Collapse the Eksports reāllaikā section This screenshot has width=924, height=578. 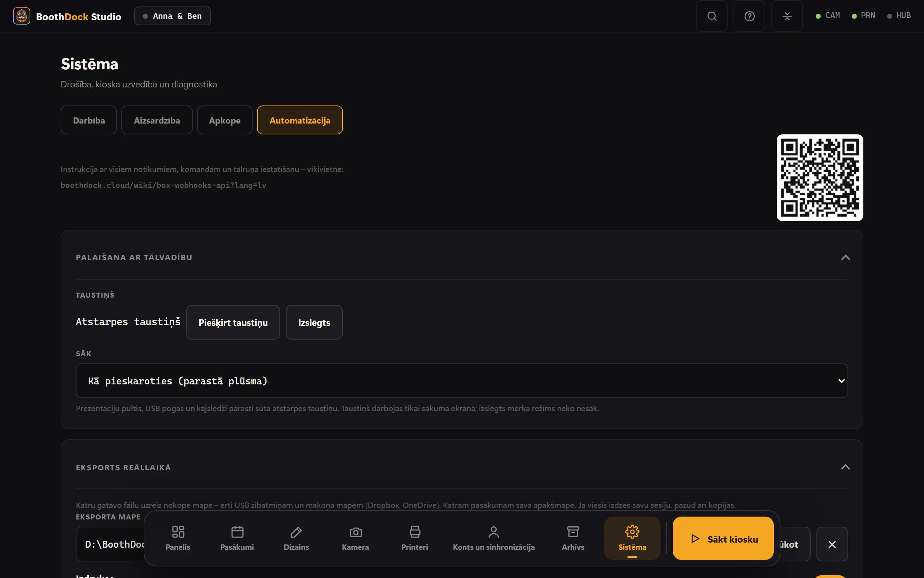click(845, 467)
